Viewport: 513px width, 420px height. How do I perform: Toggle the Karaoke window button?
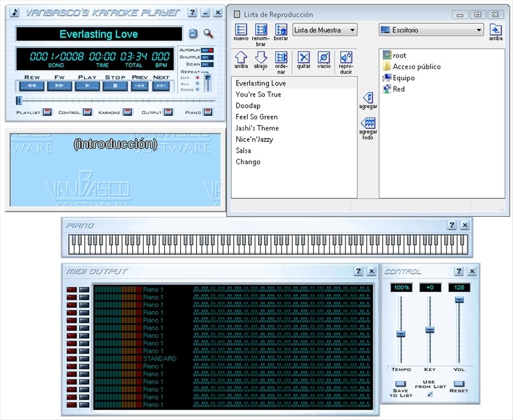tap(128, 112)
